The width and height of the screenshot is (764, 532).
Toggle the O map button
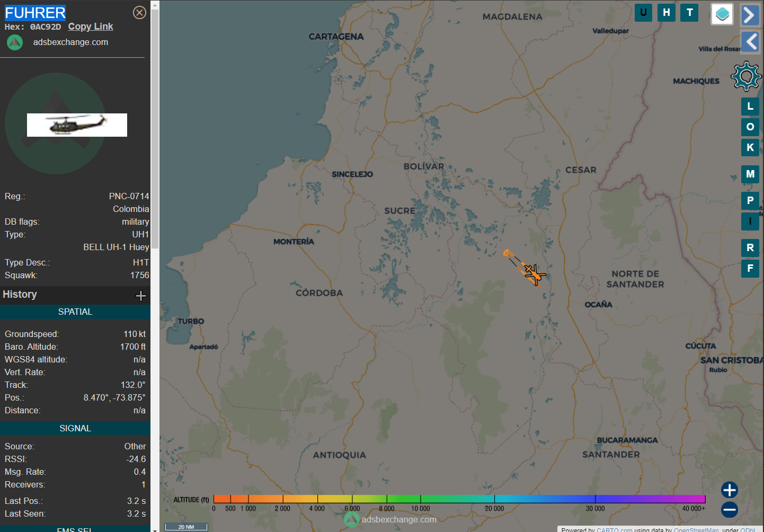pyautogui.click(x=750, y=127)
